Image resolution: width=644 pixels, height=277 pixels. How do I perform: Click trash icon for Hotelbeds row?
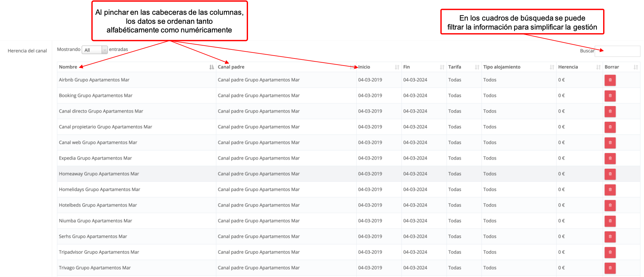(x=610, y=205)
